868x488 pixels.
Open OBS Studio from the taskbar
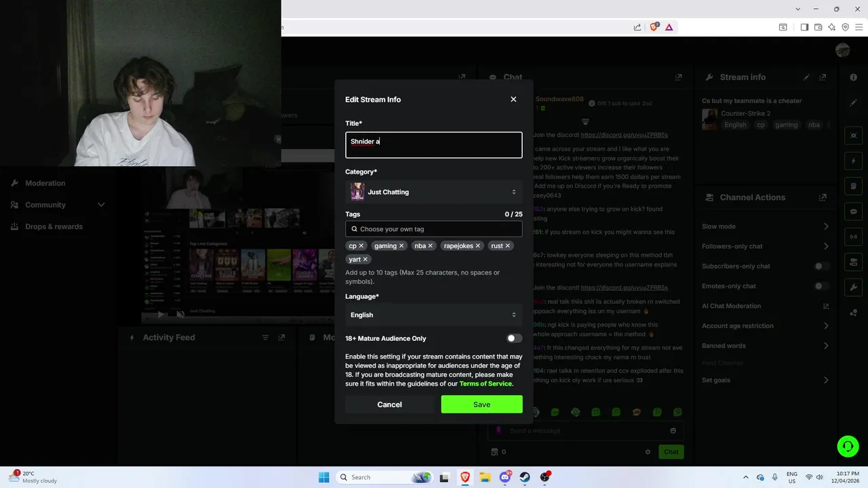(545, 477)
